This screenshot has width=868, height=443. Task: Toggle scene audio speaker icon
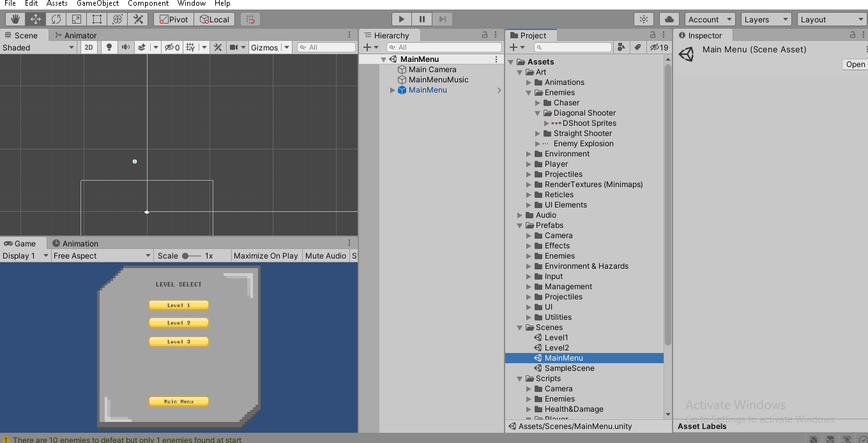[125, 47]
